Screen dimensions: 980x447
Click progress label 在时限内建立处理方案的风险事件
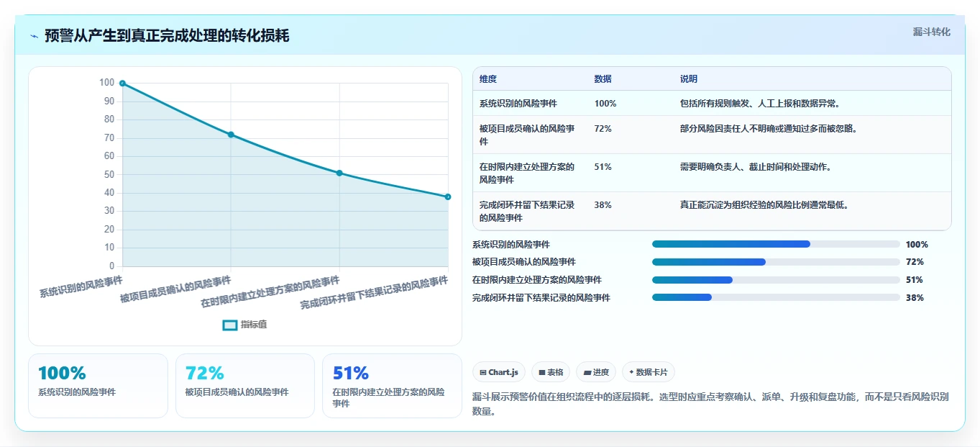537,279
